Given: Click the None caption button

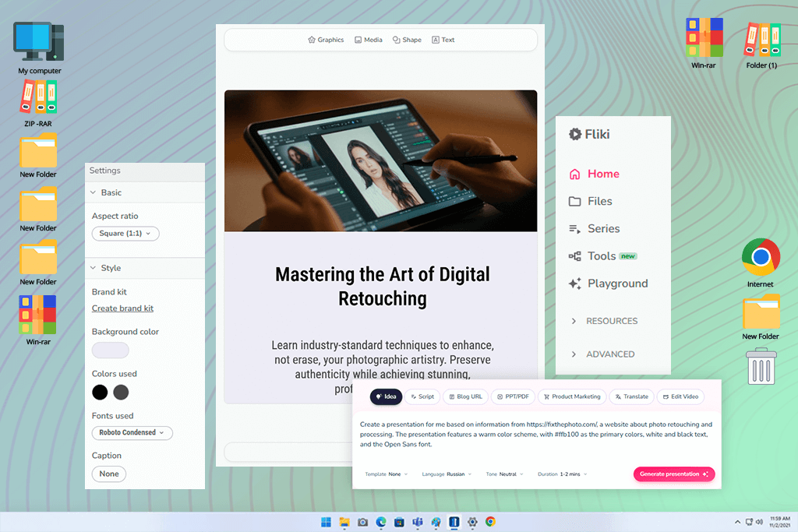Looking at the screenshot, I should [109, 474].
